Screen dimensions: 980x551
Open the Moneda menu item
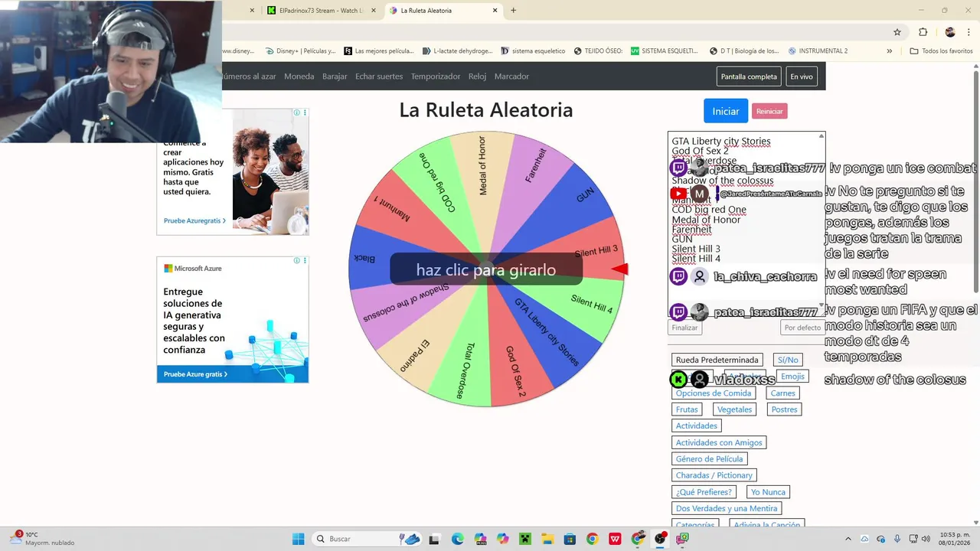[x=299, y=77]
